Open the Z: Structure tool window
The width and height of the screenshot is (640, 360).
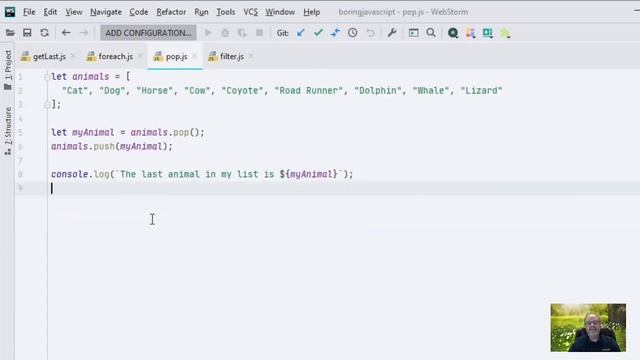pos(8,131)
